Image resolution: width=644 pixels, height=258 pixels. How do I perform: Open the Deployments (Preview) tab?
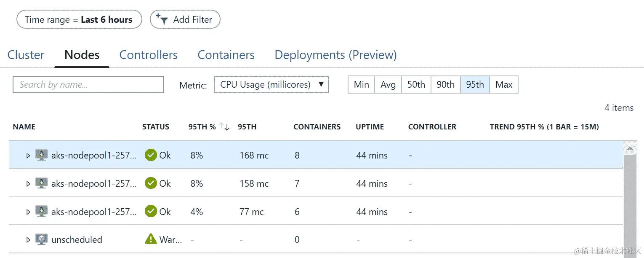pyautogui.click(x=335, y=55)
